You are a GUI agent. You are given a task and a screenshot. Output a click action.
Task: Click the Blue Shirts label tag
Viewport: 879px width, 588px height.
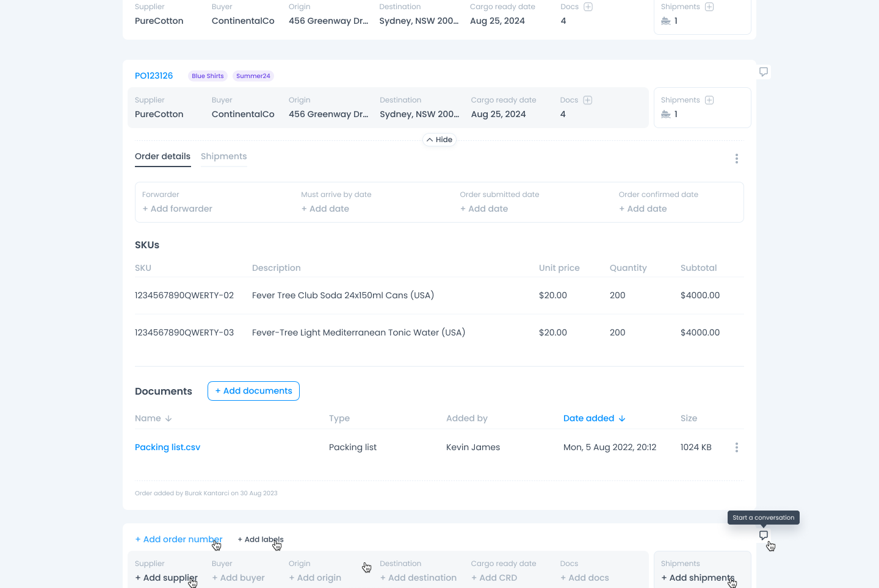(208, 76)
